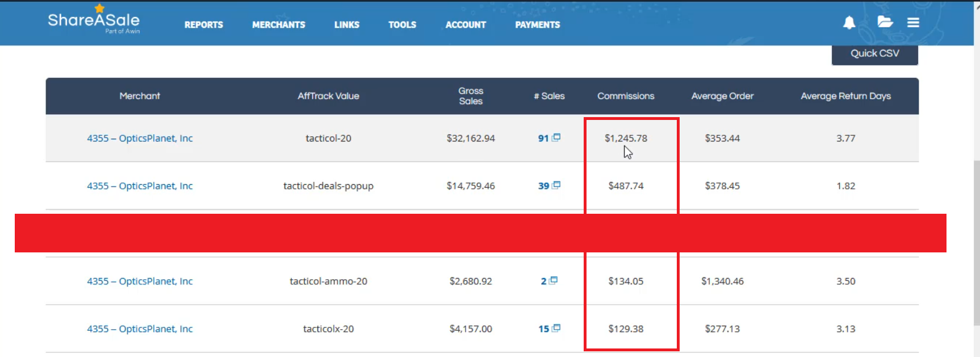Select commission value $1,245.78
Screen dimensions: 980x357
coord(626,138)
